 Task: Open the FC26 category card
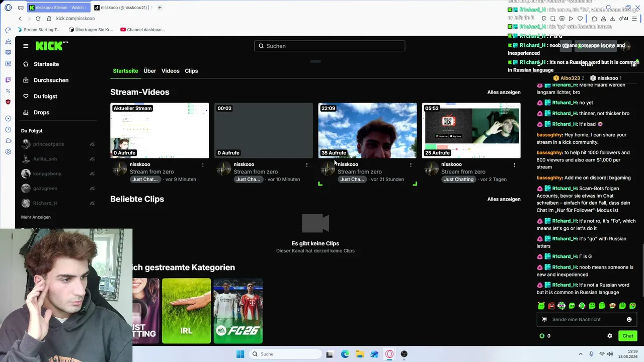pos(238,311)
